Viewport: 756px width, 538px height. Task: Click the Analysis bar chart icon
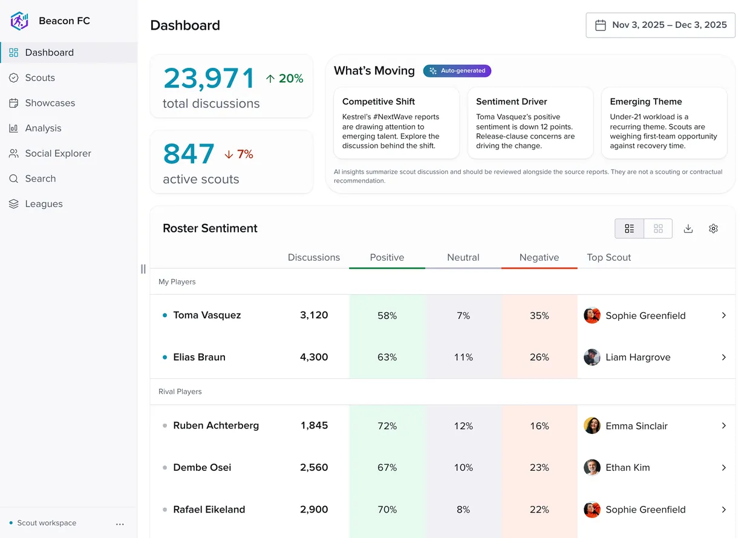pyautogui.click(x=13, y=128)
